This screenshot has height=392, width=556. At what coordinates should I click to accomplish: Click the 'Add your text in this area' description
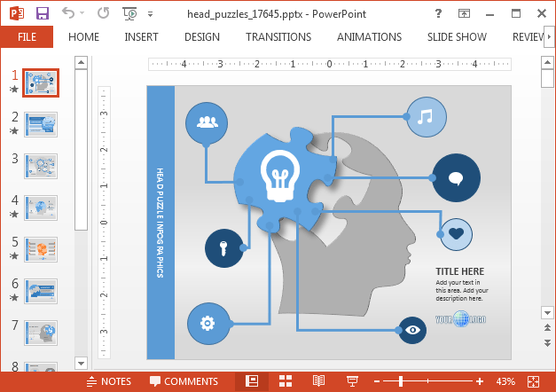(x=462, y=290)
